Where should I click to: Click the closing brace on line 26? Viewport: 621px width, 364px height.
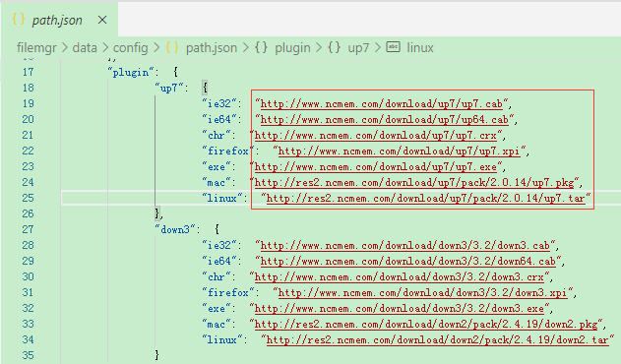pos(157,213)
